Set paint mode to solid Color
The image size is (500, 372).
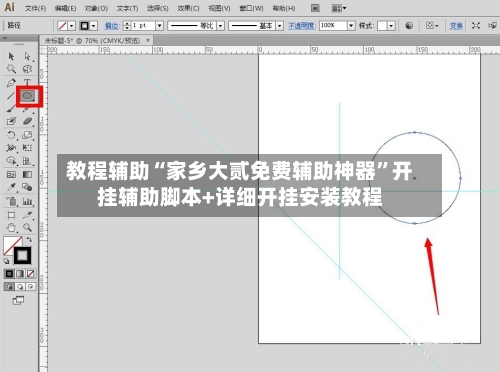[x=9, y=274]
